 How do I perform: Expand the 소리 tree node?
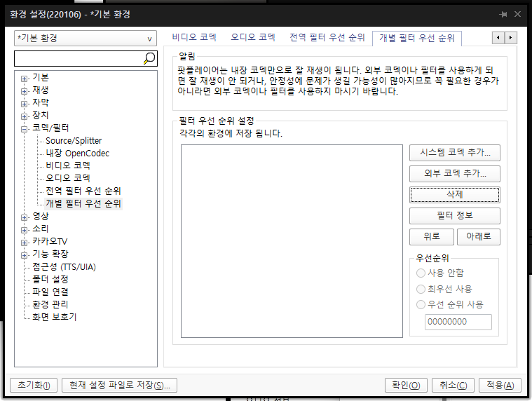click(24, 230)
